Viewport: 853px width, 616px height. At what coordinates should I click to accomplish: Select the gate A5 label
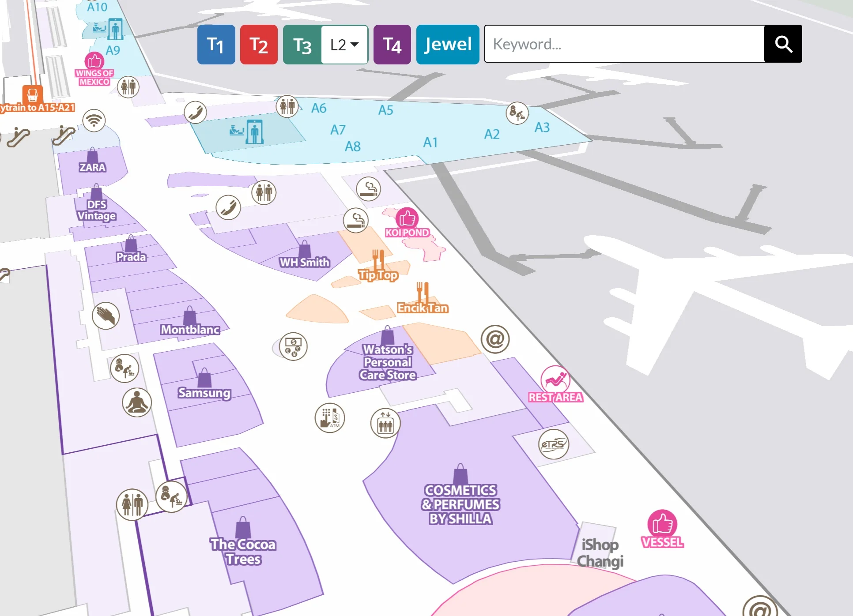(x=385, y=110)
